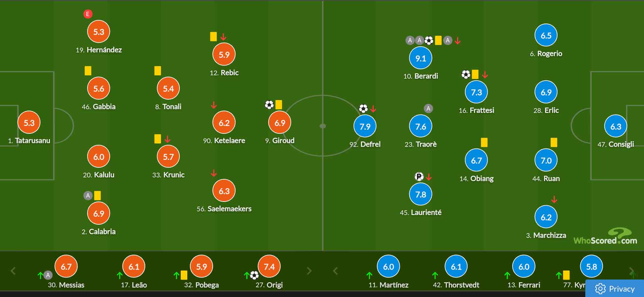Show next Milan substitutes with the right chevron
Screen dimensions: 644x297
(x=309, y=271)
